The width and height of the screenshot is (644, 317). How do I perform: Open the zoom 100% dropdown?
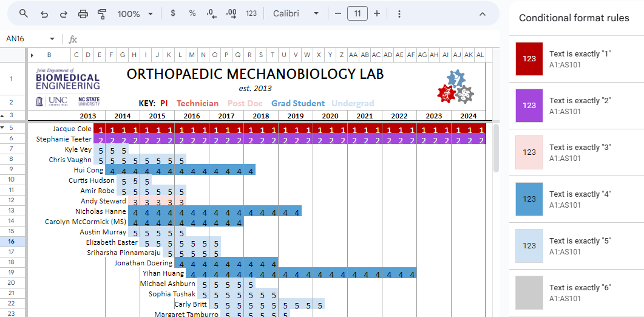coord(135,13)
